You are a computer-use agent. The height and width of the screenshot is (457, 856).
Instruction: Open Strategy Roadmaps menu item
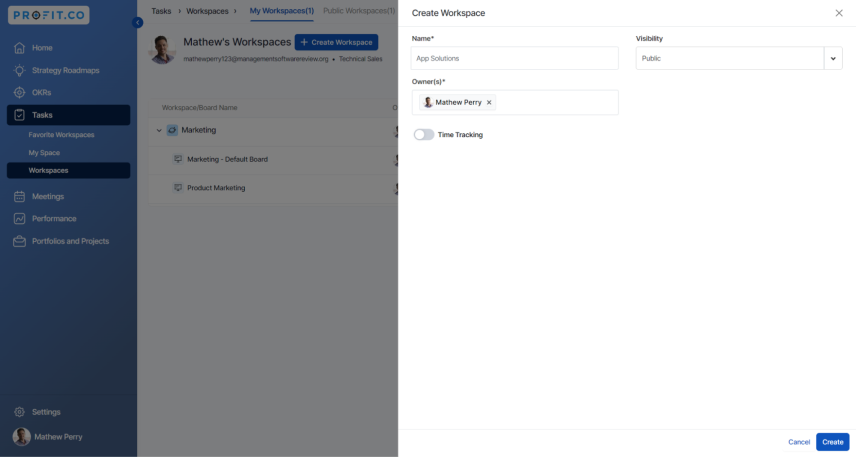click(x=68, y=70)
